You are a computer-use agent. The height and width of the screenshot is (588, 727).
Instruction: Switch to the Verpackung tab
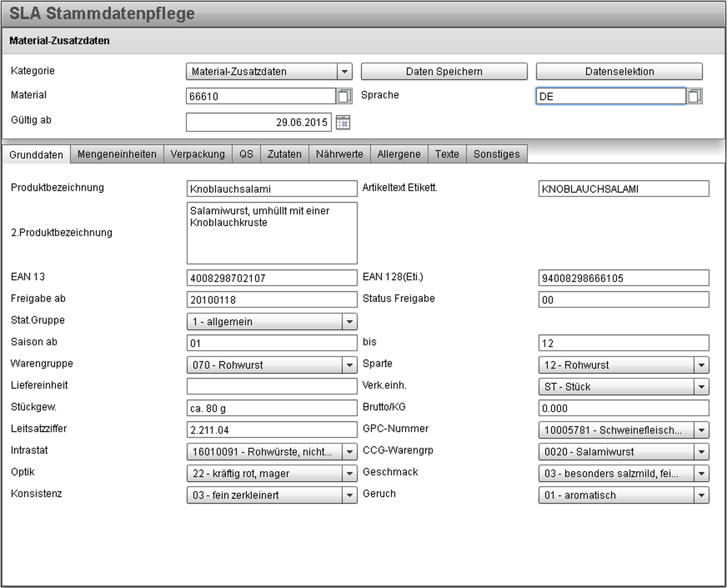coord(198,154)
